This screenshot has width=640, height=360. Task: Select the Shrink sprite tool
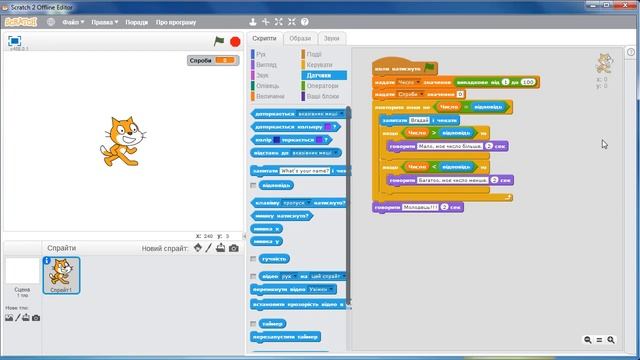(x=292, y=22)
